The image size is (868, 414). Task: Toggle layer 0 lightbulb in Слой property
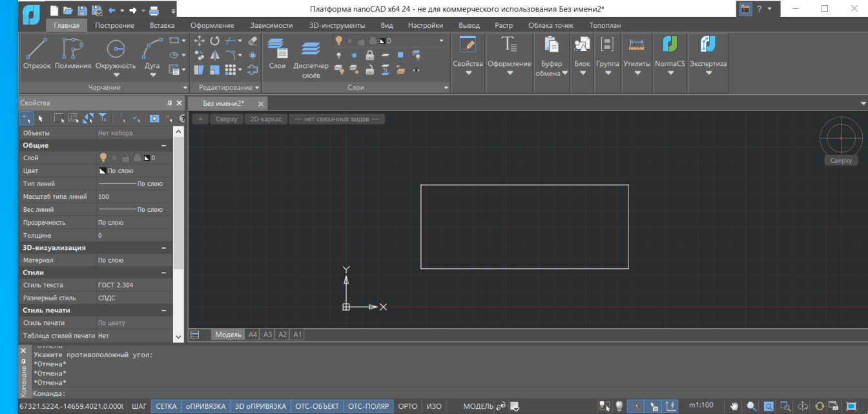pos(103,158)
